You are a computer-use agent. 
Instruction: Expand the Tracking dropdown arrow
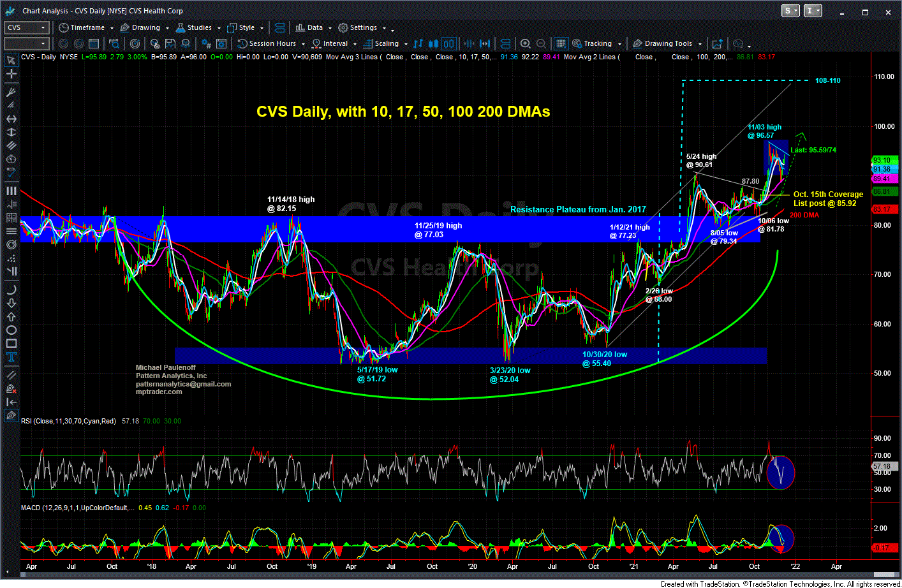coord(619,44)
